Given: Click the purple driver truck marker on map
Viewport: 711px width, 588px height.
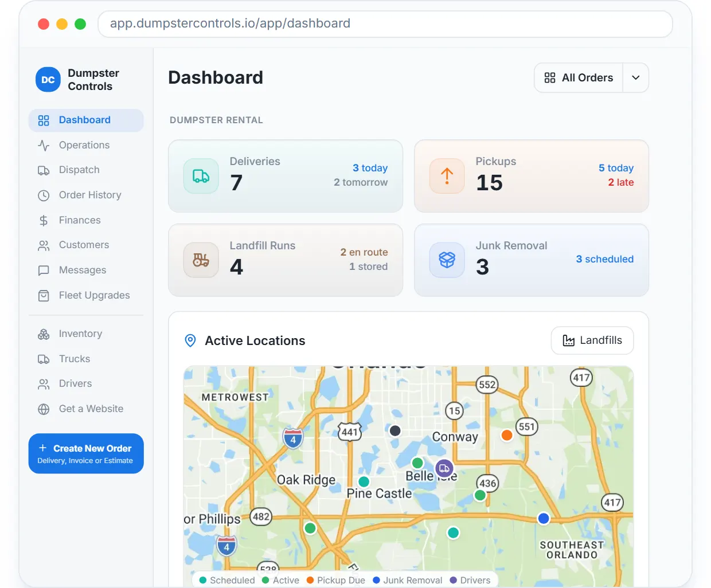Looking at the screenshot, I should [x=444, y=469].
